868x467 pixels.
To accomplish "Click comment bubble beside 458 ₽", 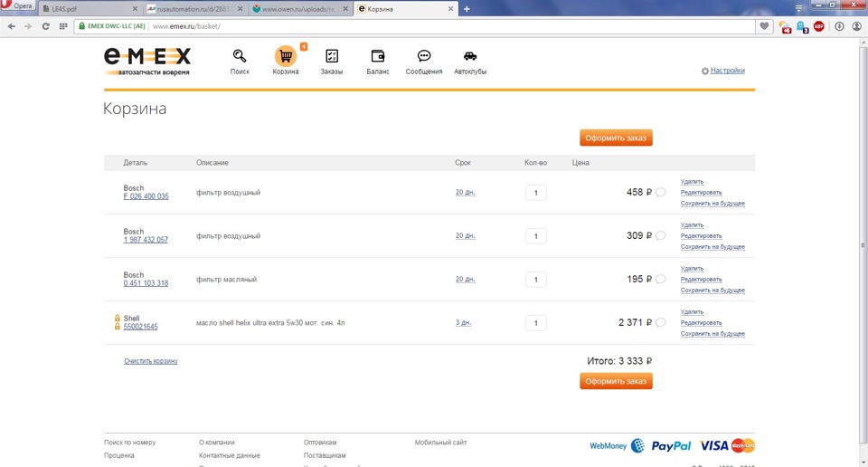I will tap(660, 192).
